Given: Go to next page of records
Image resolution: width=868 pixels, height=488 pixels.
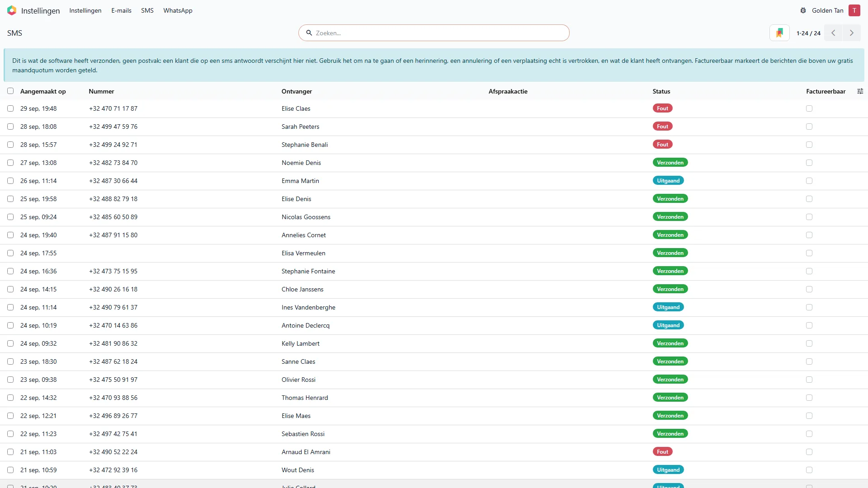Looking at the screenshot, I should coord(852,33).
